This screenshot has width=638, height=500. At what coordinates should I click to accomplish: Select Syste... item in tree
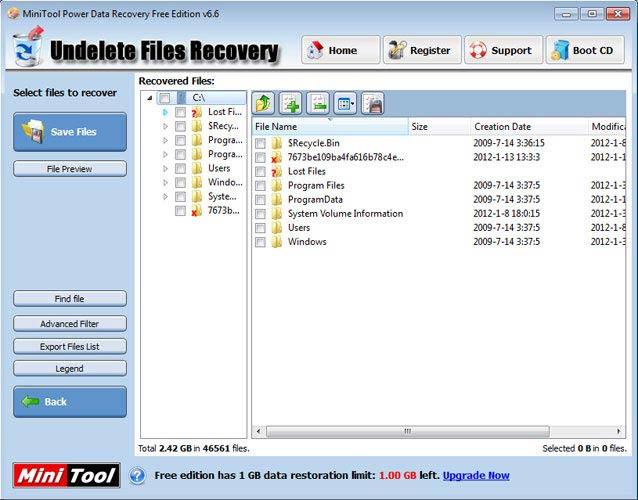click(222, 197)
